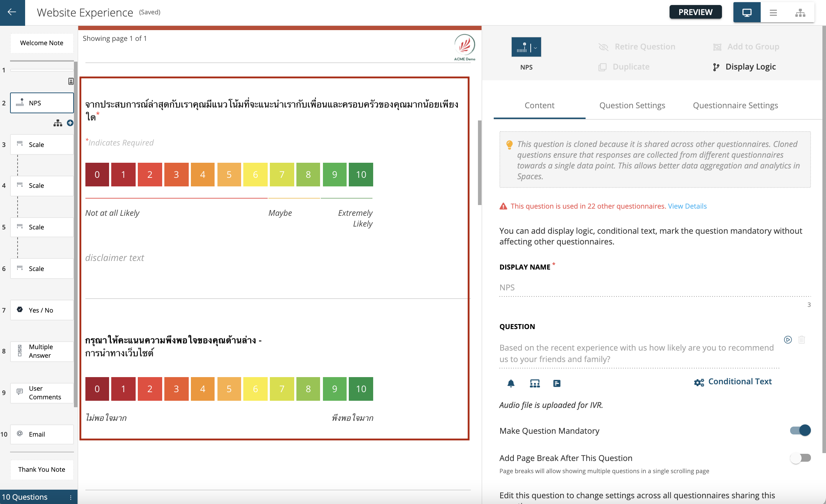This screenshot has width=826, height=504.
Task: Click the back arrow icon
Action: tap(12, 12)
